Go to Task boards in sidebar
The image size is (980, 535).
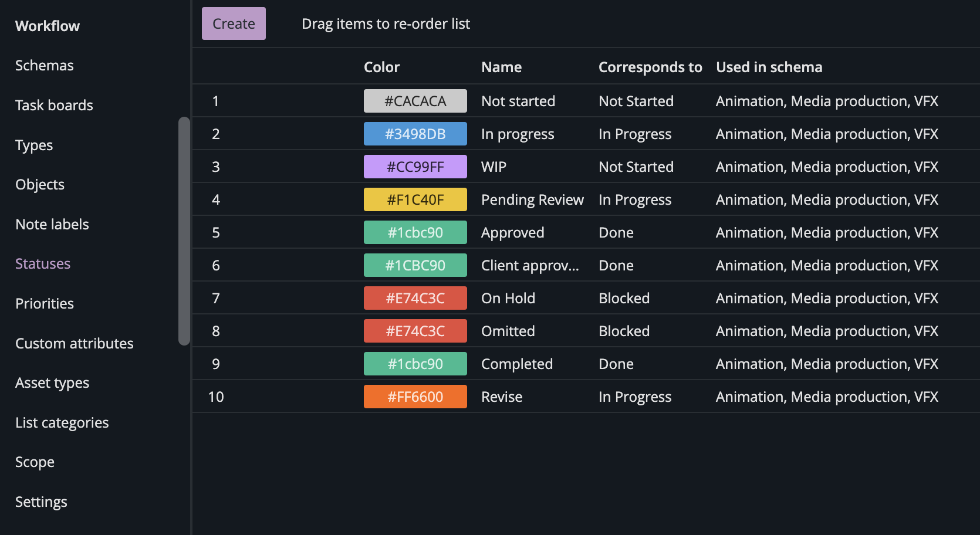coord(54,105)
